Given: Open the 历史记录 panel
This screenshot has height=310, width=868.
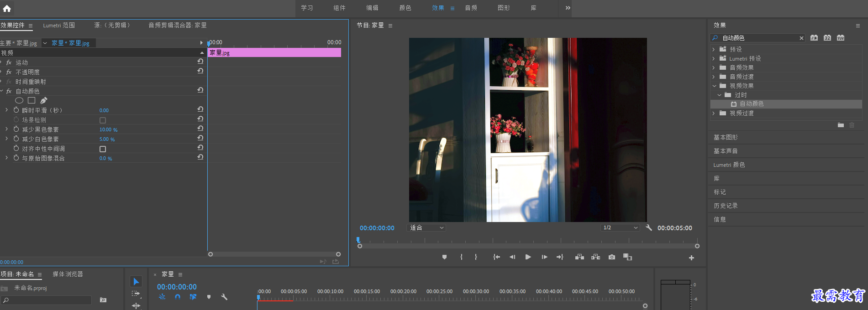Looking at the screenshot, I should (x=726, y=206).
